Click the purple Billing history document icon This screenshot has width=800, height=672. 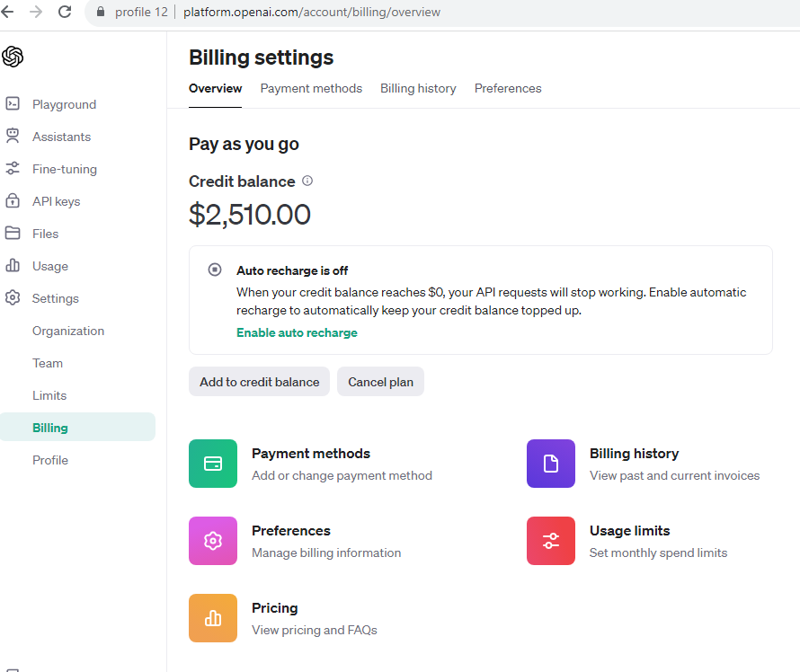[550, 464]
